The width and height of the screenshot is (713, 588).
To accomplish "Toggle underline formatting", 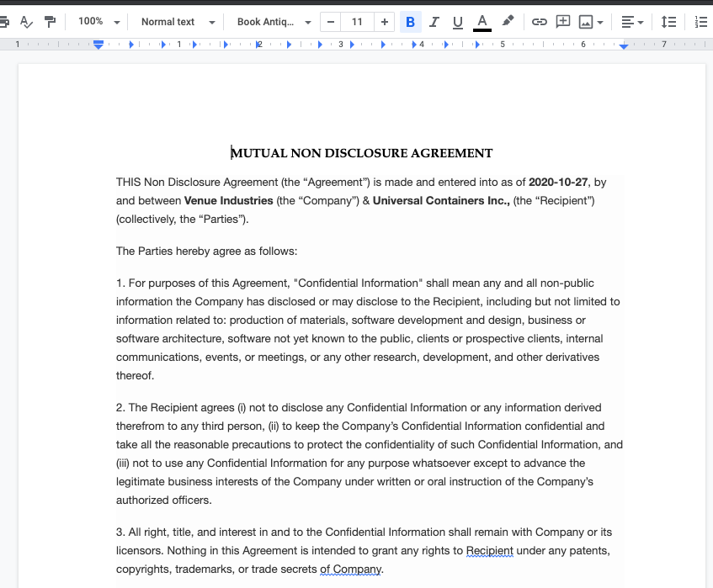I will point(458,22).
